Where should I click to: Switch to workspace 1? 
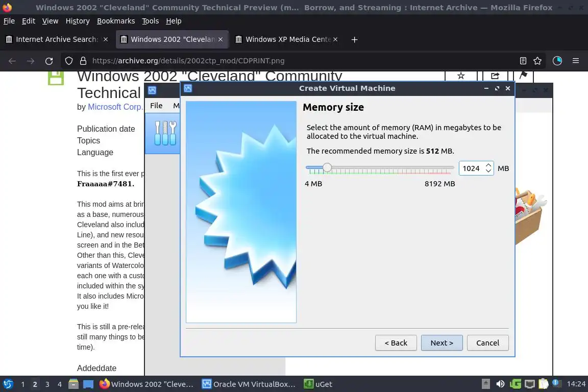click(x=23, y=384)
